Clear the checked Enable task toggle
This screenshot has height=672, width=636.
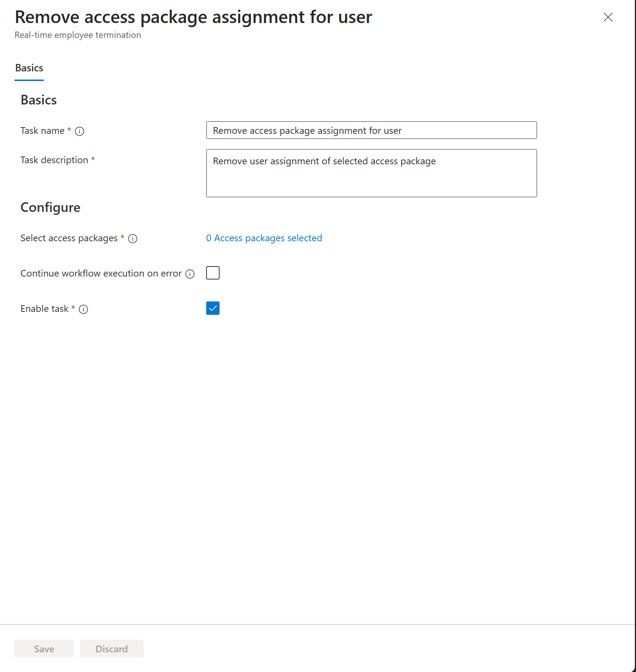212,308
